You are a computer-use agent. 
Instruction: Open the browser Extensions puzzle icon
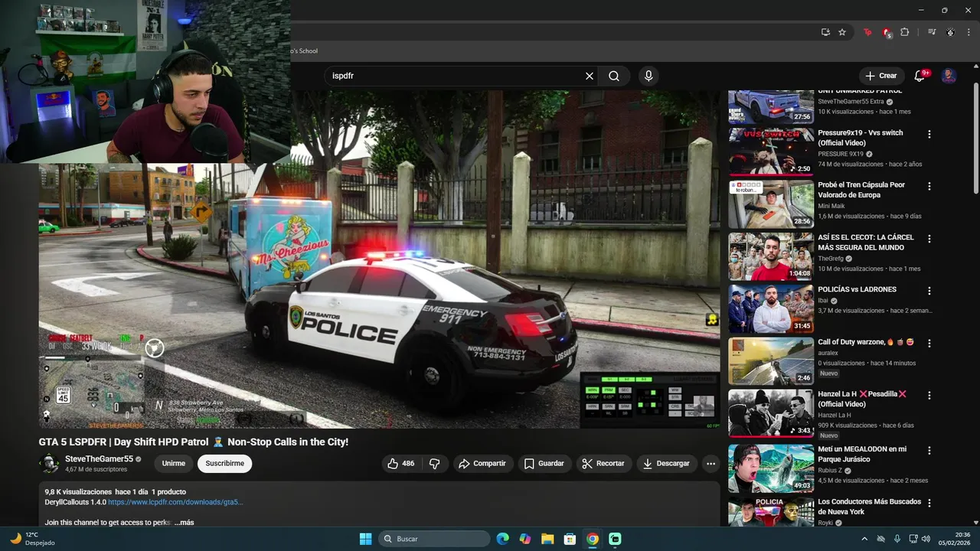[905, 32]
